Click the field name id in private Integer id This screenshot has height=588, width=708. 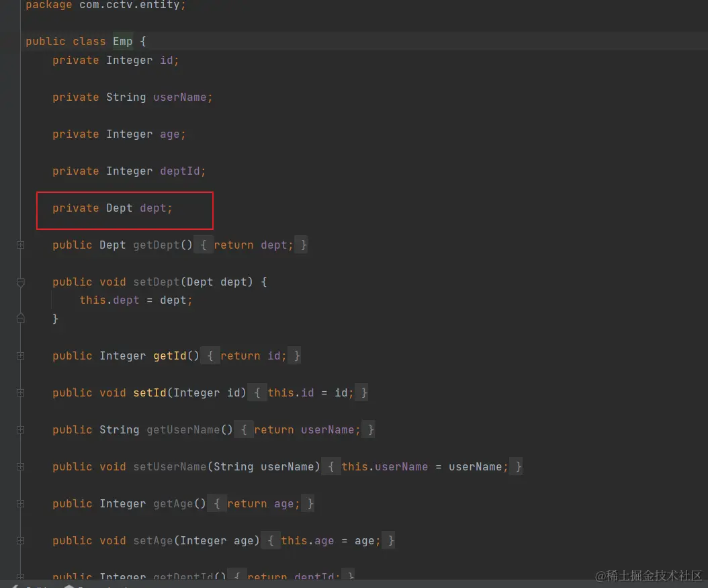pos(166,60)
